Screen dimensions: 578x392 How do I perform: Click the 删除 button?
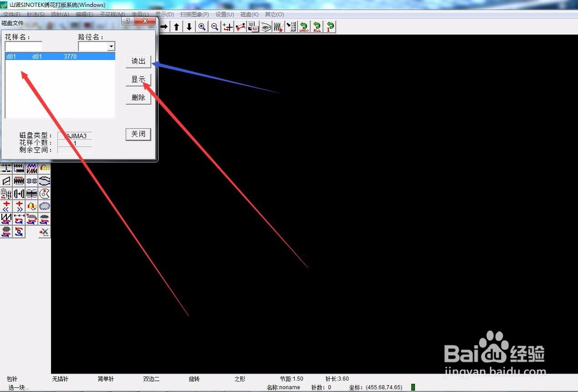pos(138,98)
